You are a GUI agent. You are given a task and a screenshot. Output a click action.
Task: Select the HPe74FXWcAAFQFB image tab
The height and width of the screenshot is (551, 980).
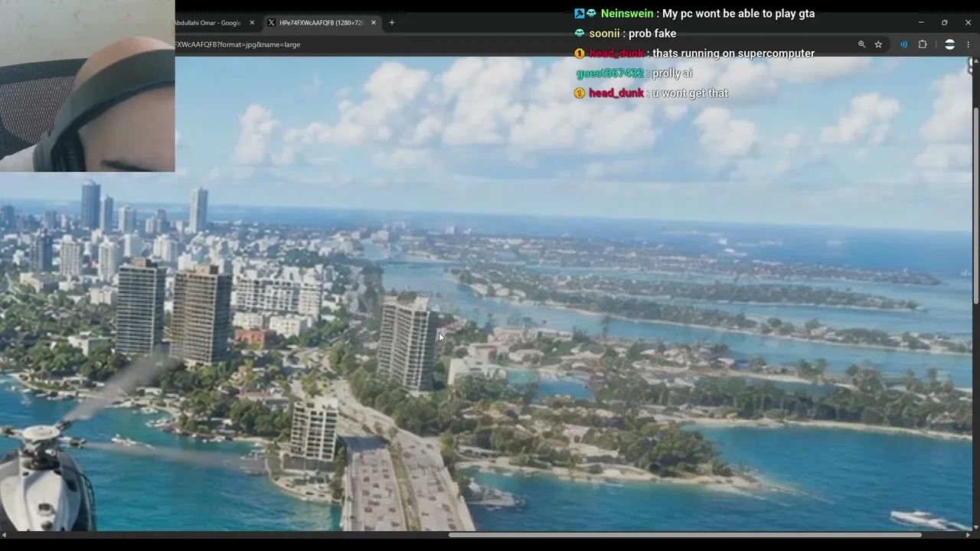[321, 23]
